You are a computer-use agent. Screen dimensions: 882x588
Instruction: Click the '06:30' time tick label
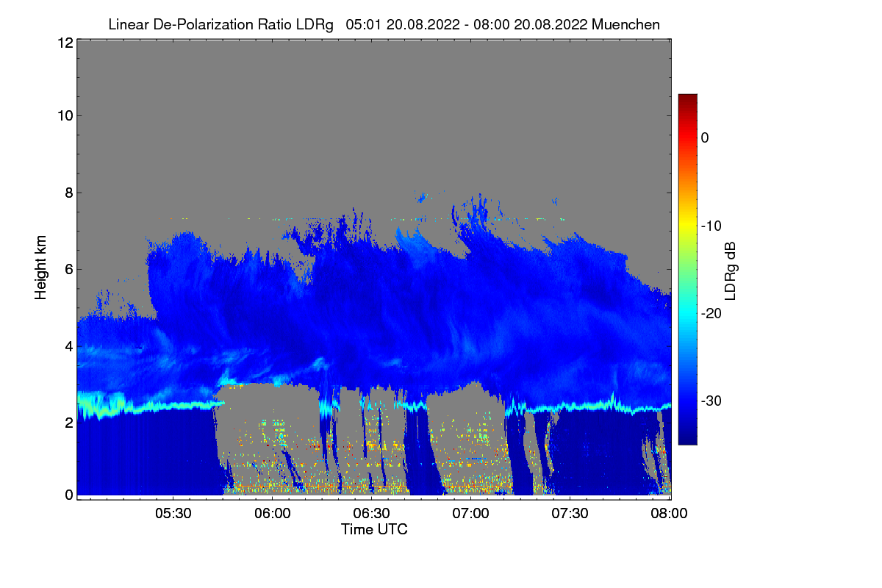point(371,513)
